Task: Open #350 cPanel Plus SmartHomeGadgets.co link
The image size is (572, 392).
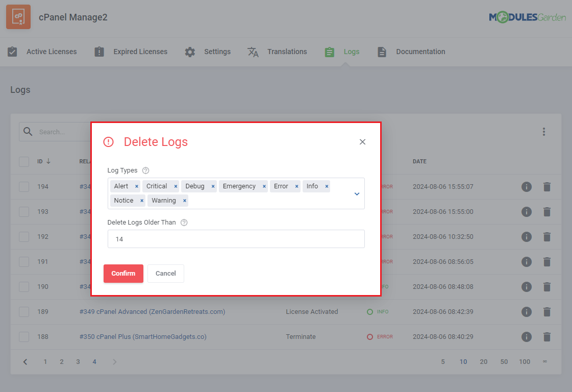Action: (143, 336)
